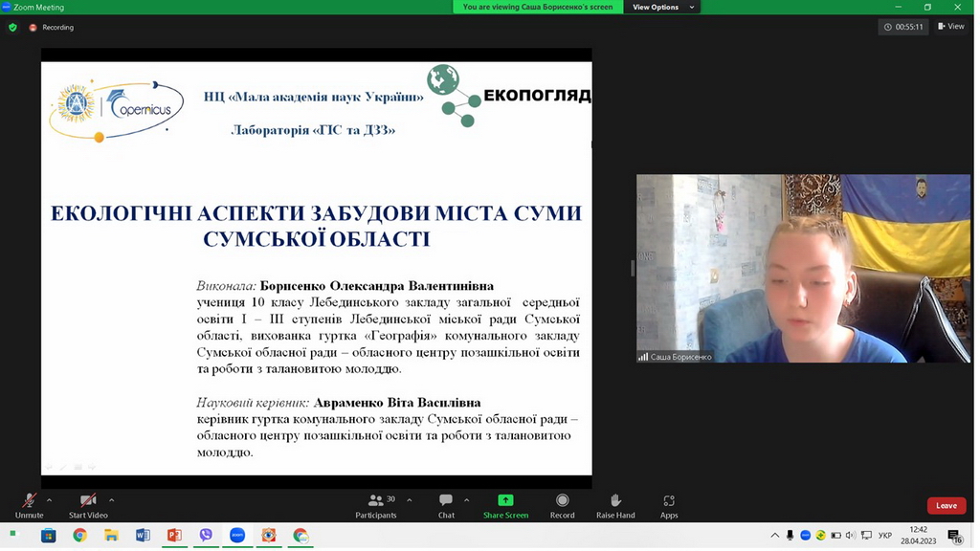Open Viber from the taskbar
Screen dimensions: 980x551
(206, 536)
